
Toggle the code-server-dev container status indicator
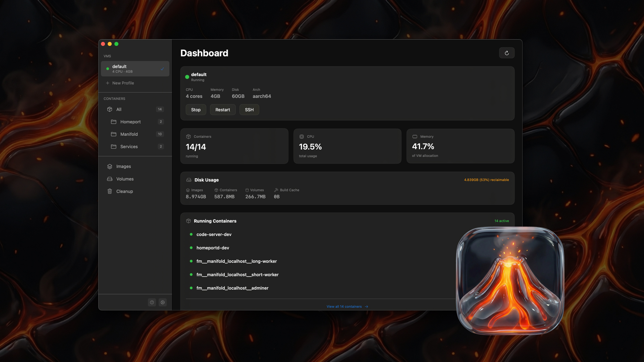pyautogui.click(x=191, y=235)
